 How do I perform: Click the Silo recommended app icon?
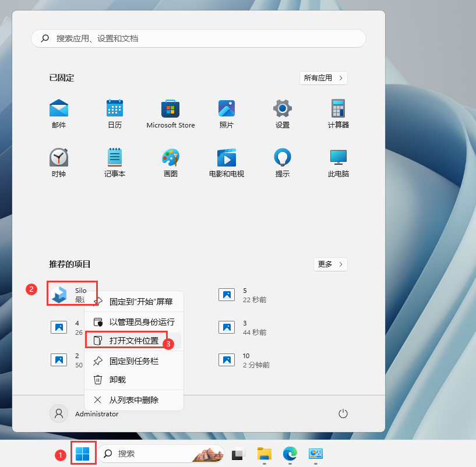click(x=59, y=294)
